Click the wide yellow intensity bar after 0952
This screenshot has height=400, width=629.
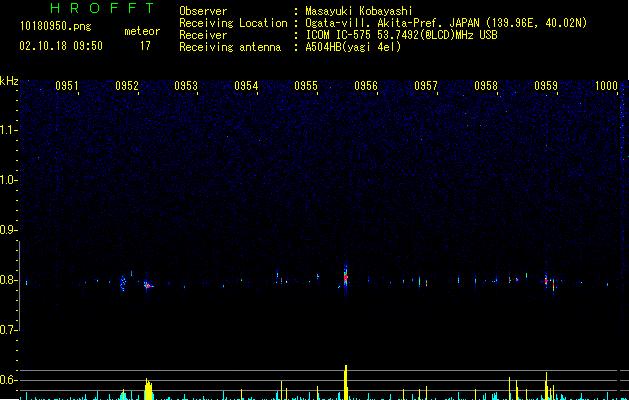(x=148, y=389)
